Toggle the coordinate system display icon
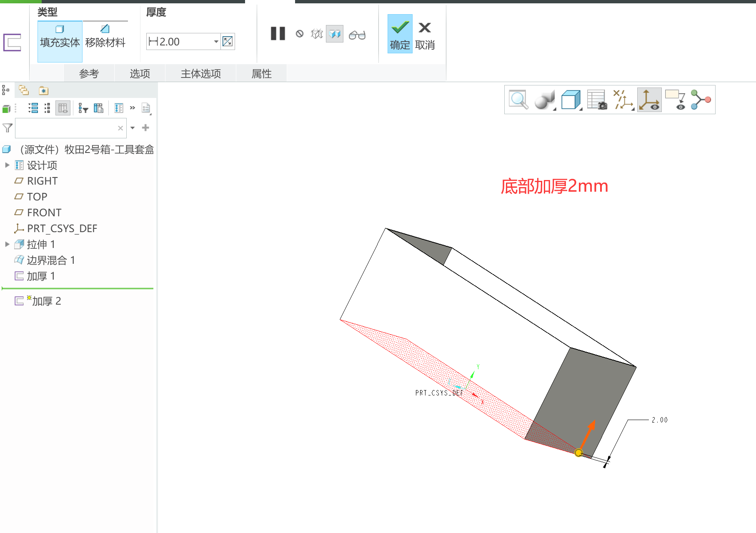The image size is (756, 533). click(649, 100)
